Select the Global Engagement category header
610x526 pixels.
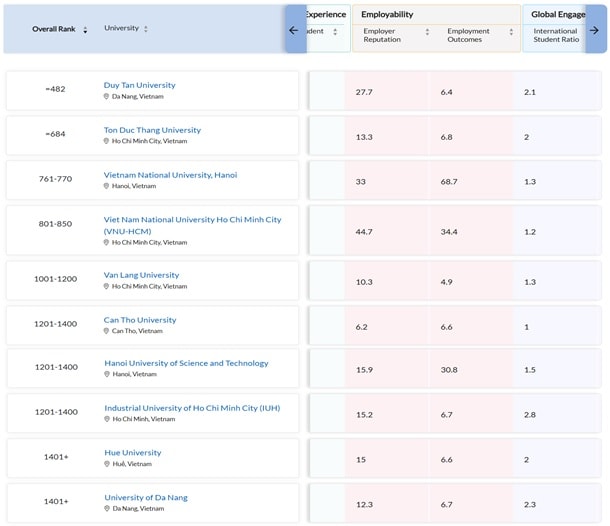[557, 15]
